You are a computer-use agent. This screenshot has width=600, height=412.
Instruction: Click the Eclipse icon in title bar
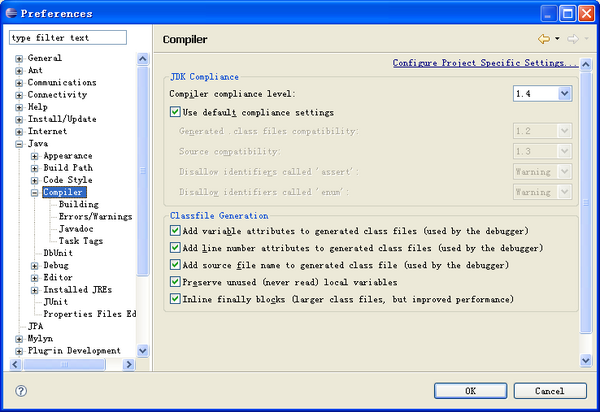pos(11,13)
